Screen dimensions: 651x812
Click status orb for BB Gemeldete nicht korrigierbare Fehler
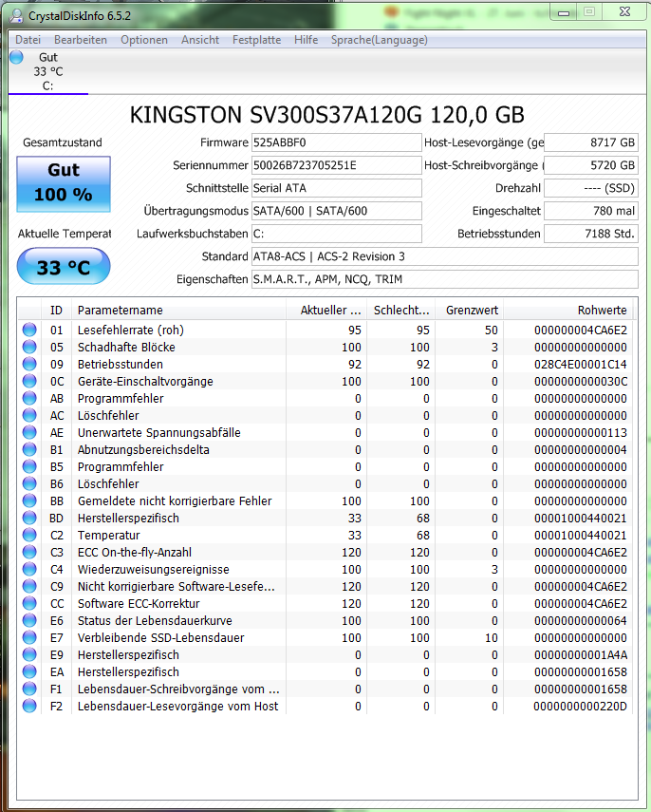[x=29, y=500]
